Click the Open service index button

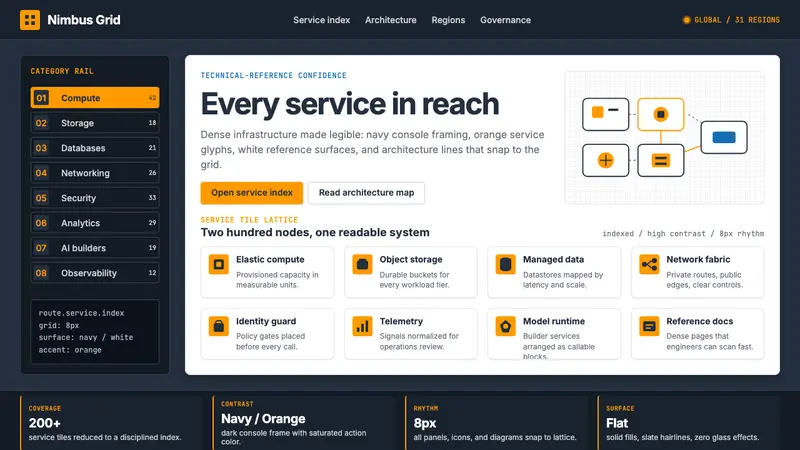pyautogui.click(x=252, y=193)
